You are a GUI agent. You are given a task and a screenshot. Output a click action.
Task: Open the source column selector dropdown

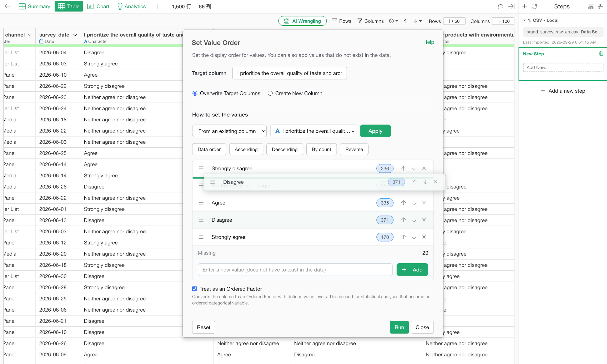313,131
